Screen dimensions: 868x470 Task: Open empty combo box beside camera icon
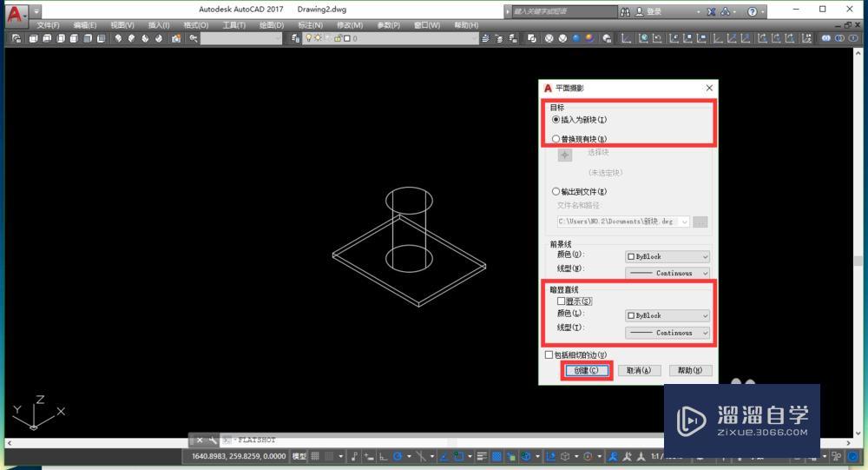point(241,39)
